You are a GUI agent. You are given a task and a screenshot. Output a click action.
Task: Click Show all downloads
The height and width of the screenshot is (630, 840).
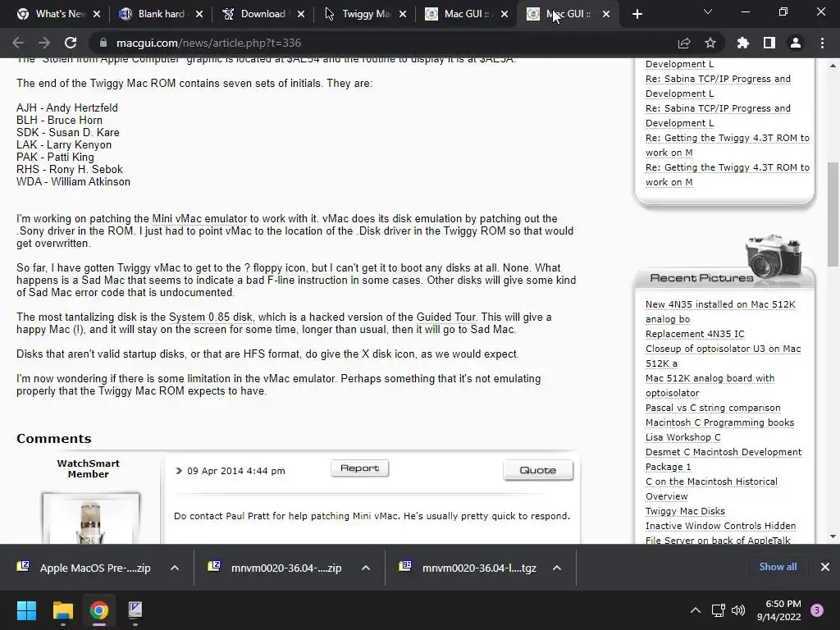[778, 567]
